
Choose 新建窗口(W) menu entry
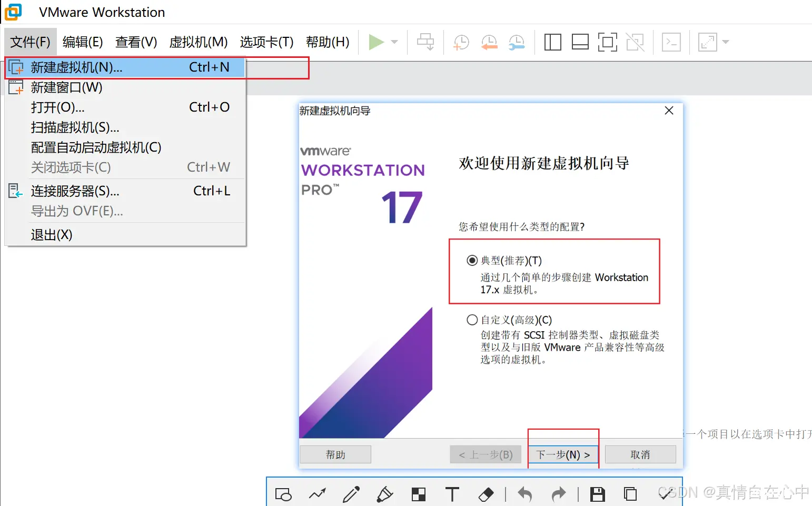coord(125,87)
